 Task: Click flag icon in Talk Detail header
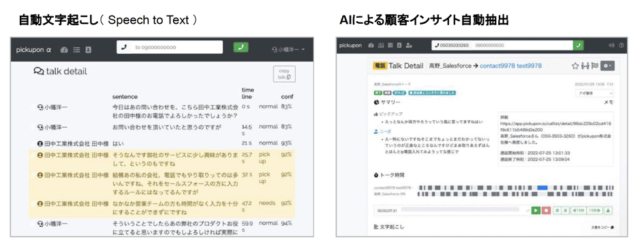coord(595,65)
